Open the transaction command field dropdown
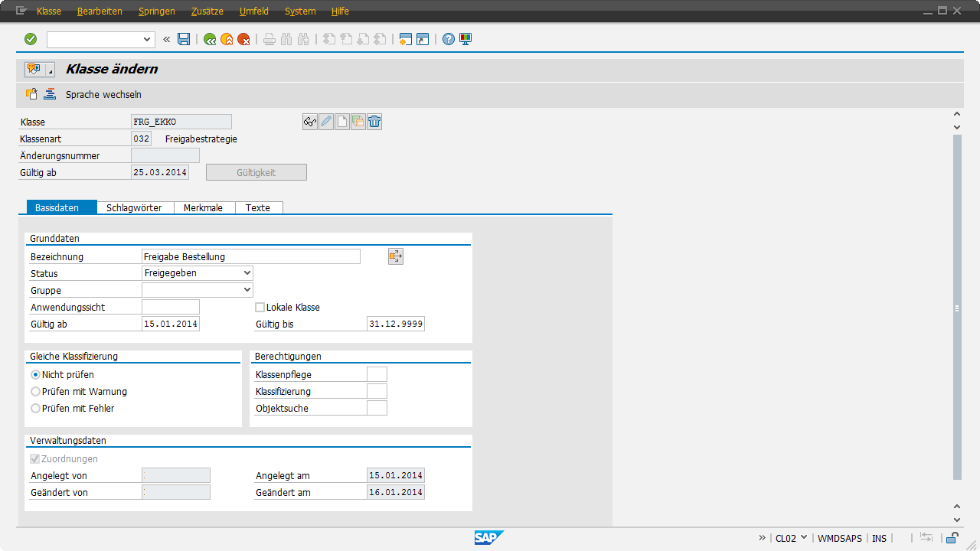 click(148, 39)
